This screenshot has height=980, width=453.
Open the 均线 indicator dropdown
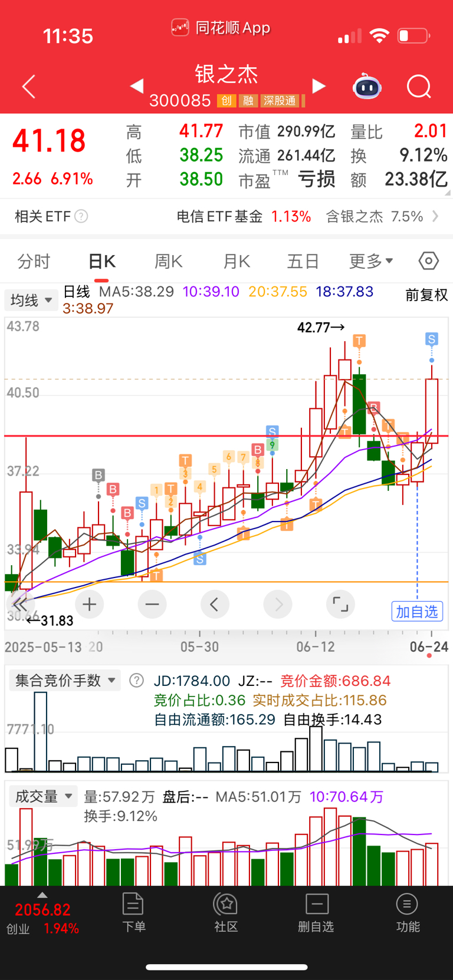click(x=31, y=300)
